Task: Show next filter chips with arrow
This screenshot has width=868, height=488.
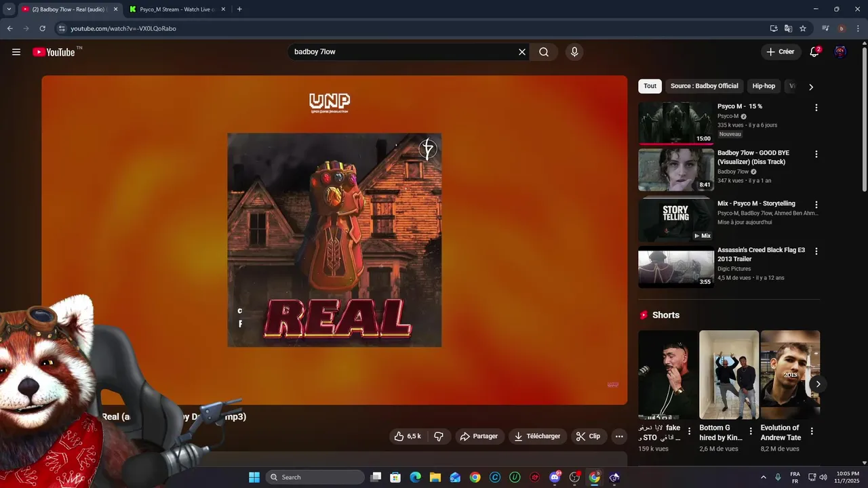Action: (x=810, y=87)
